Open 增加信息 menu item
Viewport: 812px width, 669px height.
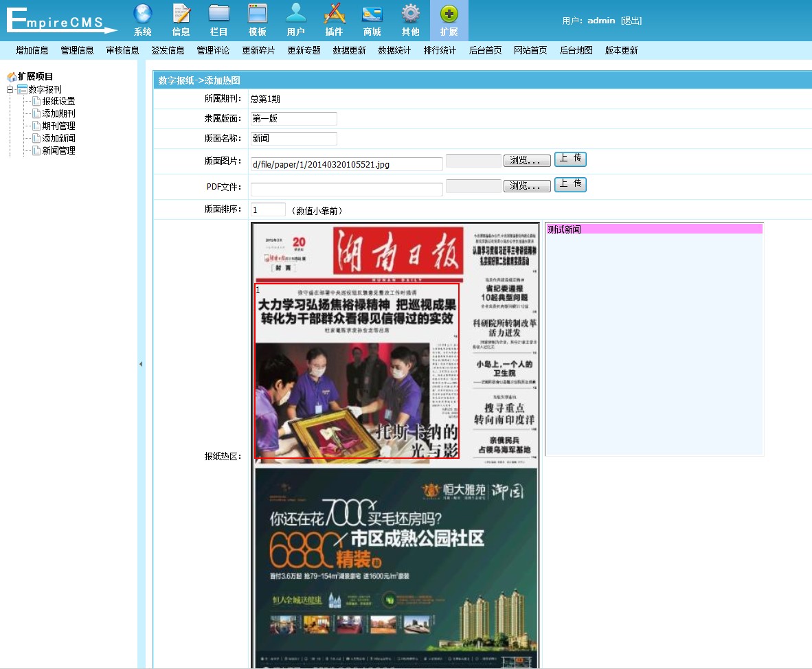pos(32,50)
